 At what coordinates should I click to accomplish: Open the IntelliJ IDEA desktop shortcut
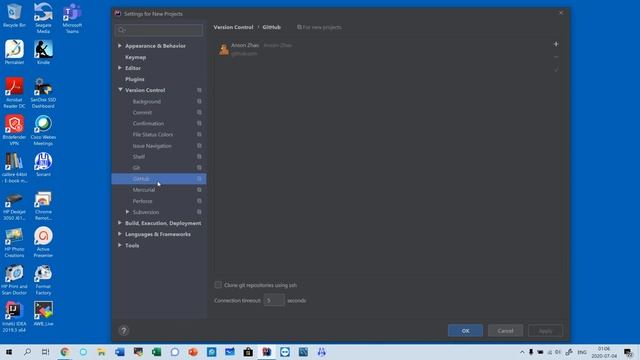coord(14,317)
